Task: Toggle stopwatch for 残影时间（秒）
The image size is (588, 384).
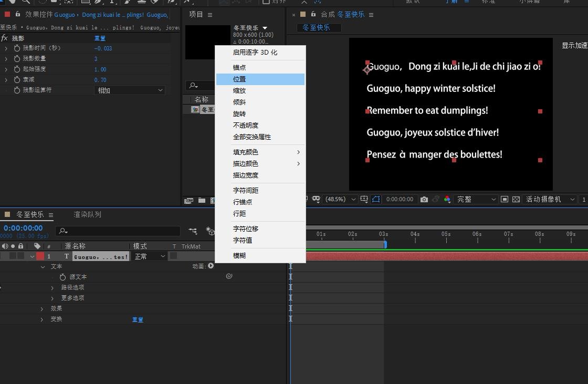Action: (x=17, y=48)
